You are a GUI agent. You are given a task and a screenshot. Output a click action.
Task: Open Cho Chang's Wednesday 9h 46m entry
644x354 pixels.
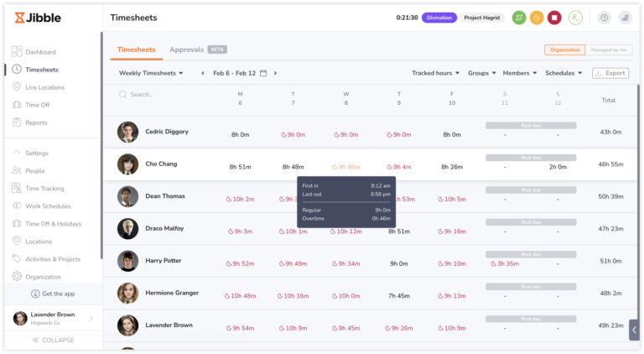(x=345, y=167)
